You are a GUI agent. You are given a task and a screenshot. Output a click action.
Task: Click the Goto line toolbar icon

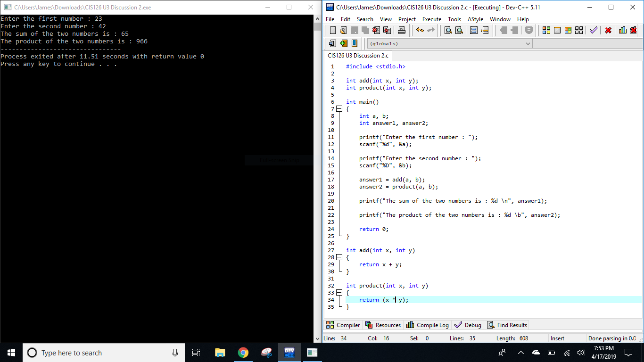pos(485,30)
